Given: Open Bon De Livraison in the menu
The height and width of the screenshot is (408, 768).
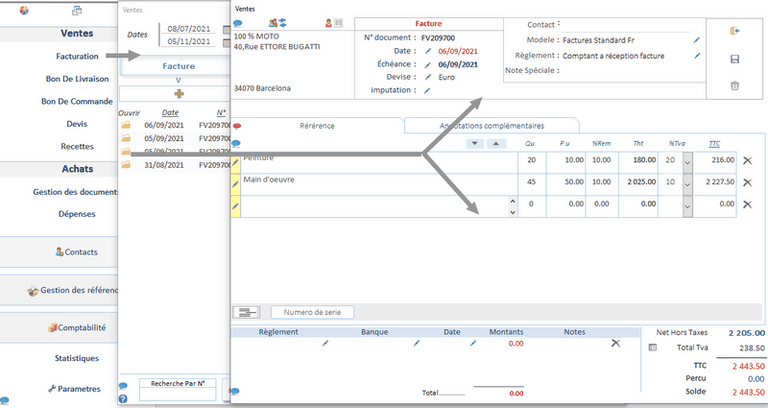Looking at the screenshot, I should pos(77,79).
